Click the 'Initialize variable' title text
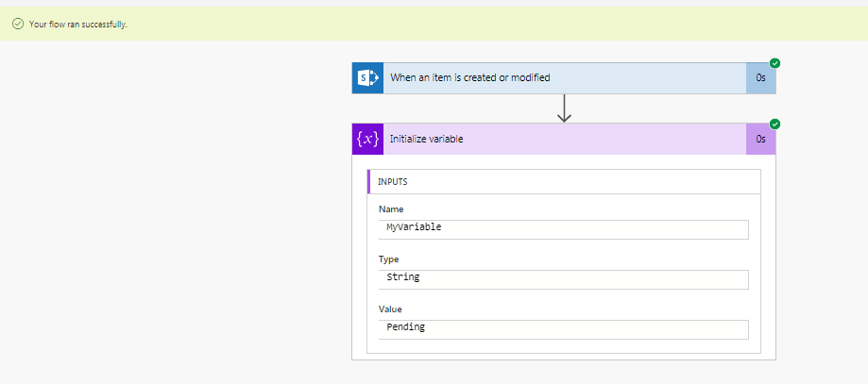 click(x=426, y=139)
